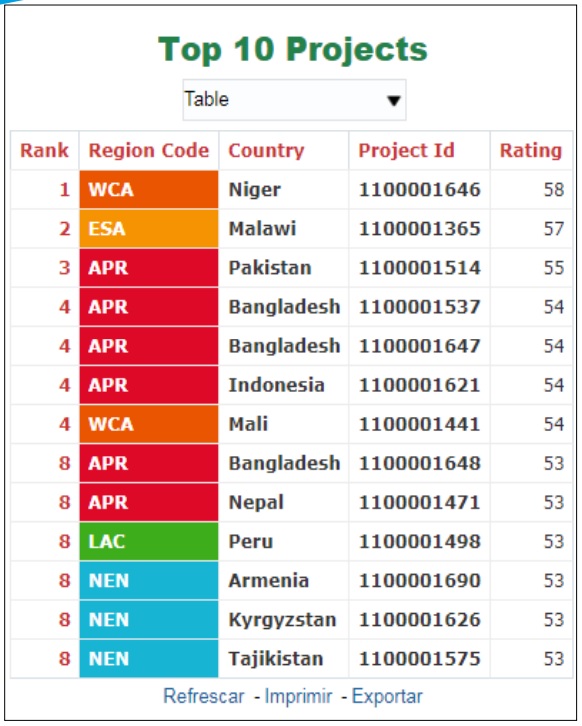Click the red APR cell for Pakistan
Viewport: 582px width, 726px height.
[x=149, y=268]
